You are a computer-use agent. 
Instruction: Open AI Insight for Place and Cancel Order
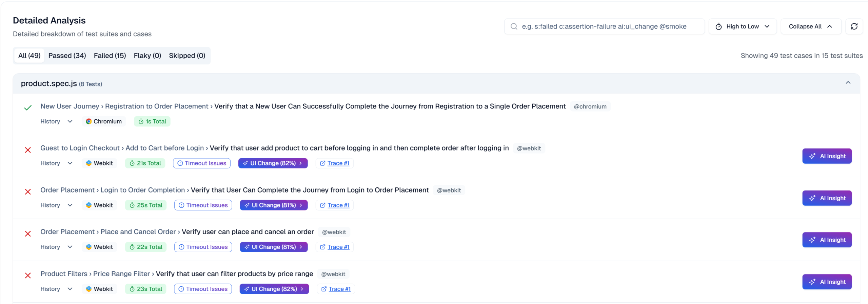(827, 240)
